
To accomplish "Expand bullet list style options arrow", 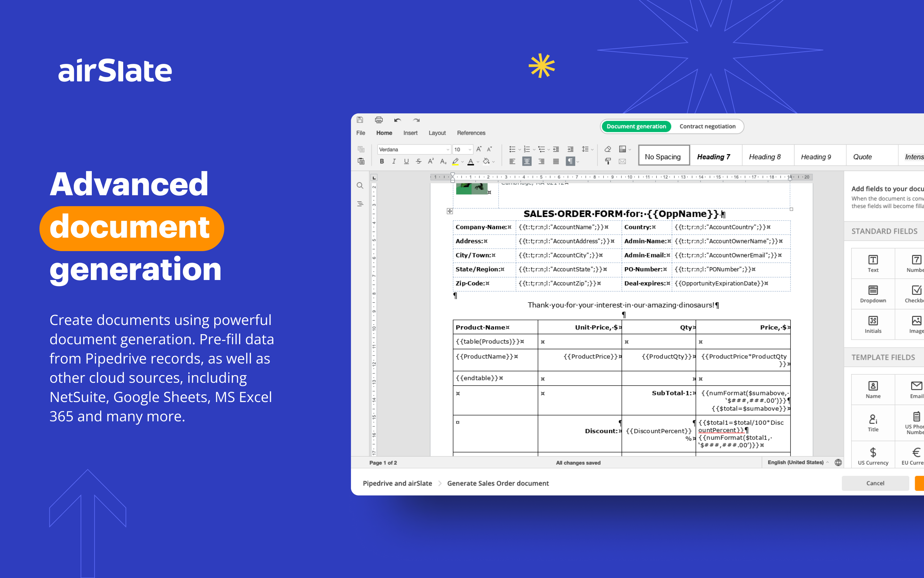I will coord(519,149).
